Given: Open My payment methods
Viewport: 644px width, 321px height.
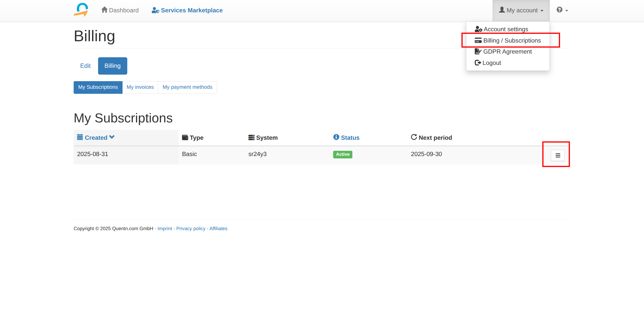Looking at the screenshot, I should pos(187,87).
